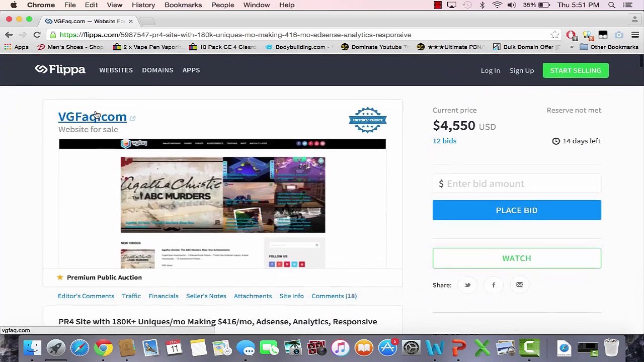Open Spotlight search in the menu bar

pos(612,5)
